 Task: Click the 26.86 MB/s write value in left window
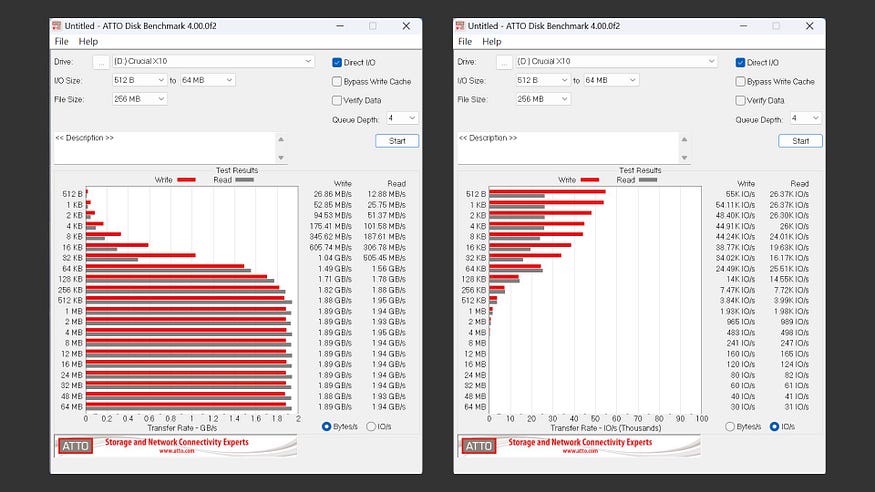coord(333,194)
